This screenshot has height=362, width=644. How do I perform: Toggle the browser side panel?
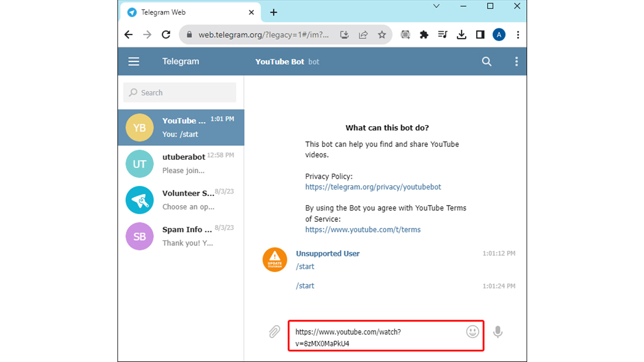pyautogui.click(x=480, y=35)
